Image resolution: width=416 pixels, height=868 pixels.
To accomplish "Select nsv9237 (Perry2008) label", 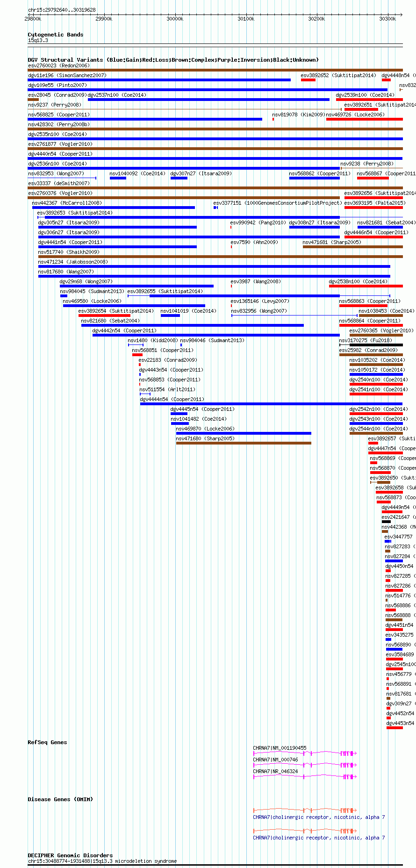I will point(54,105).
